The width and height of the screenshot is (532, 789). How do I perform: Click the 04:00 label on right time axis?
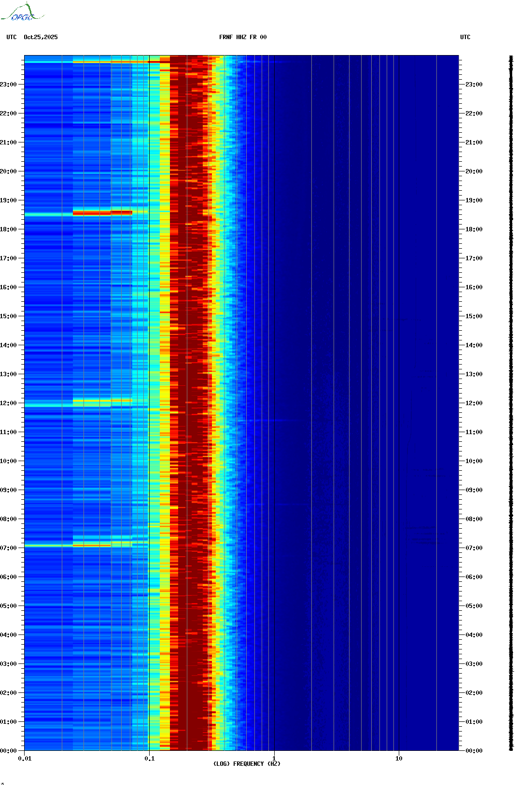[x=474, y=635]
